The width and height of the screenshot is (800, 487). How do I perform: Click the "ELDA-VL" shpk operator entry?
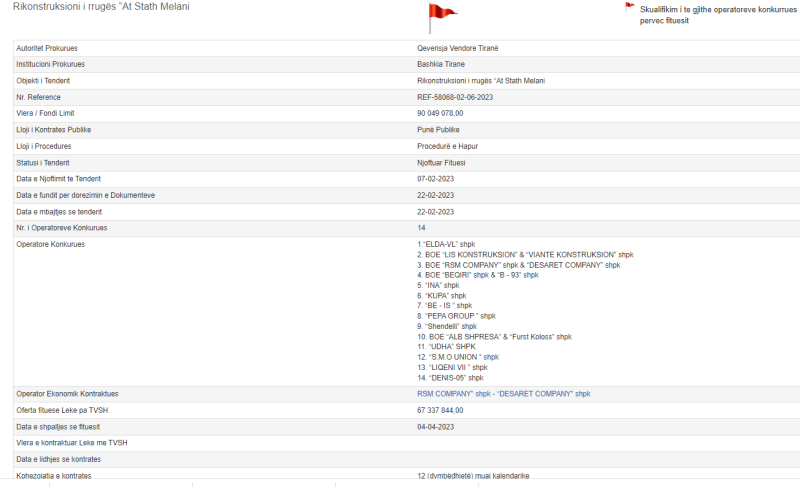(446, 244)
